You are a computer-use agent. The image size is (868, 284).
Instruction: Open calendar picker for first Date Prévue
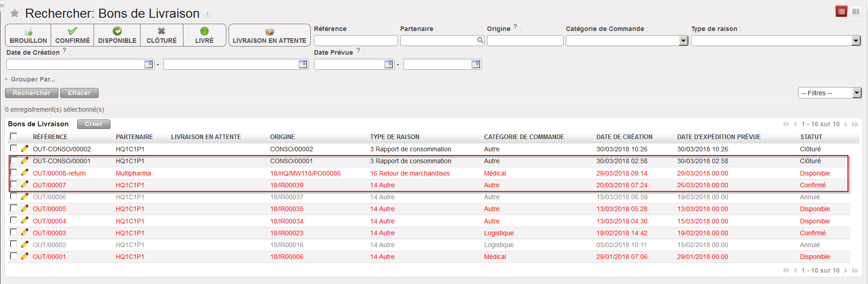pyautogui.click(x=388, y=64)
